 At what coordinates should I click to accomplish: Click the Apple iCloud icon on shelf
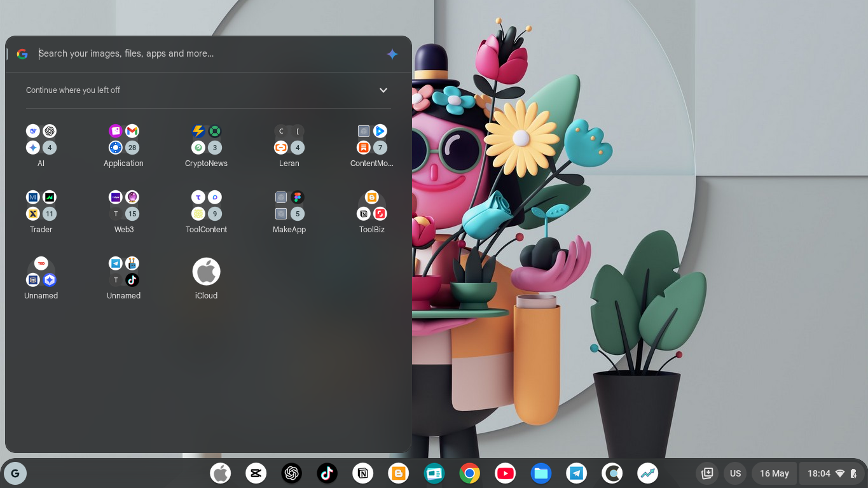point(221,473)
